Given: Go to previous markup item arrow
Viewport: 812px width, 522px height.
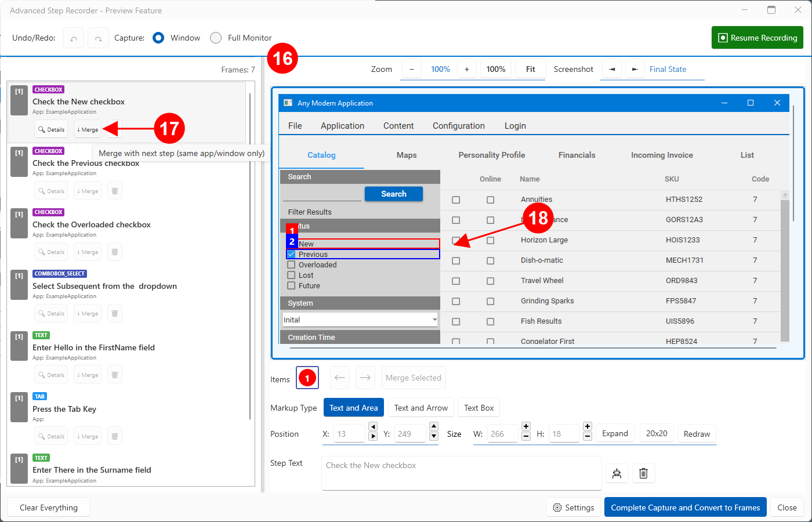Looking at the screenshot, I should coord(340,378).
